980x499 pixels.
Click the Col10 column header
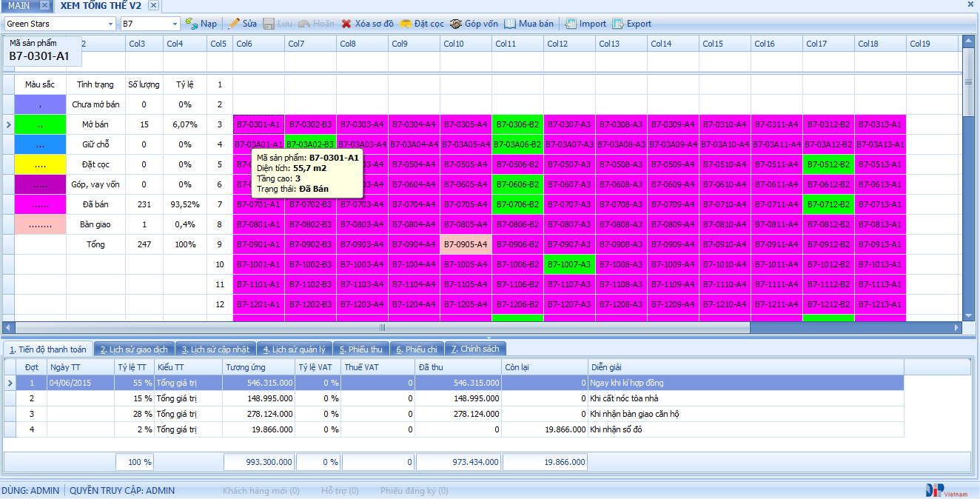coord(453,44)
